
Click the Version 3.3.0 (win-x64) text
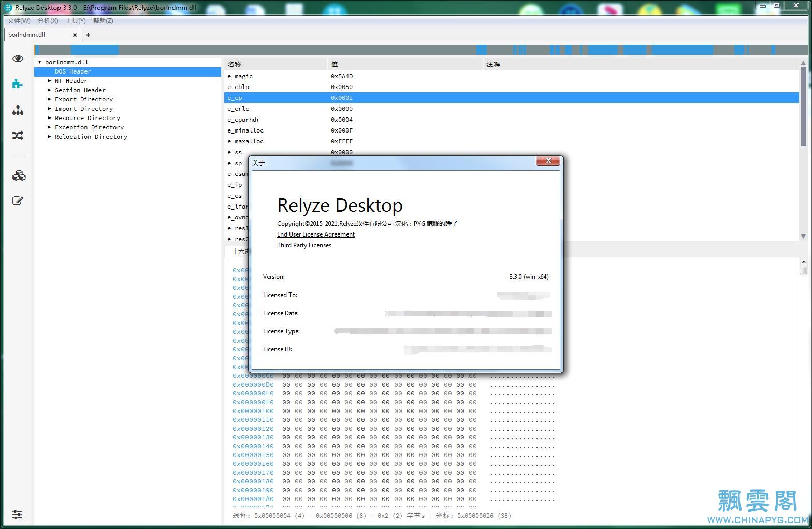(x=529, y=277)
